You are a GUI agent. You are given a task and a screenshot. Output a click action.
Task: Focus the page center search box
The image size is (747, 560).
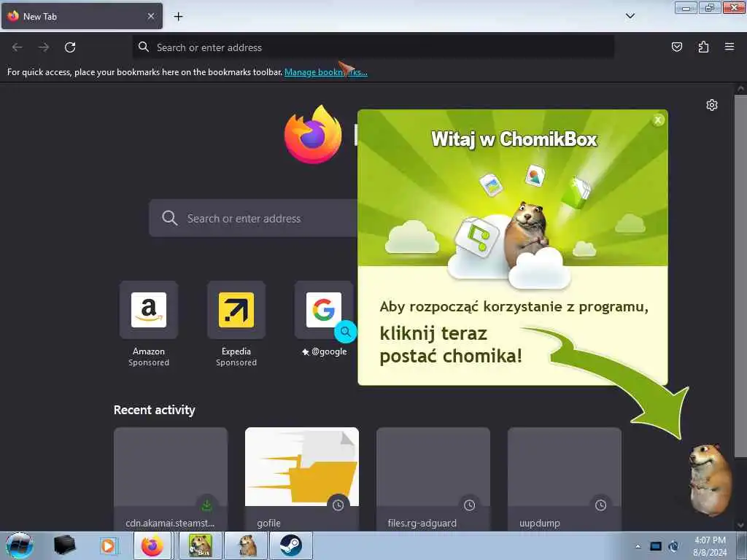(x=253, y=218)
